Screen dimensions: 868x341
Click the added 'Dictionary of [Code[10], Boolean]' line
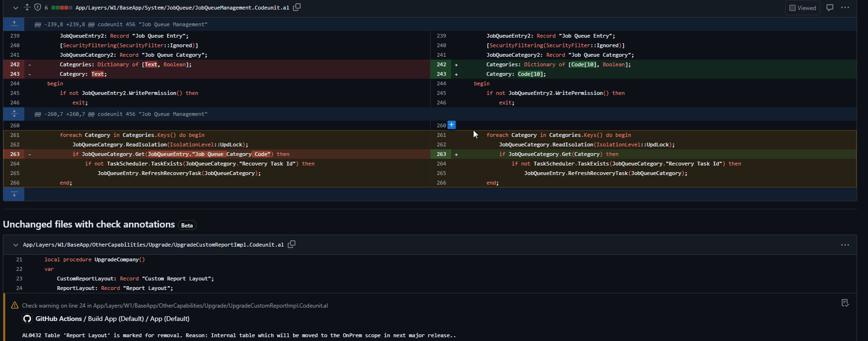(x=655, y=64)
